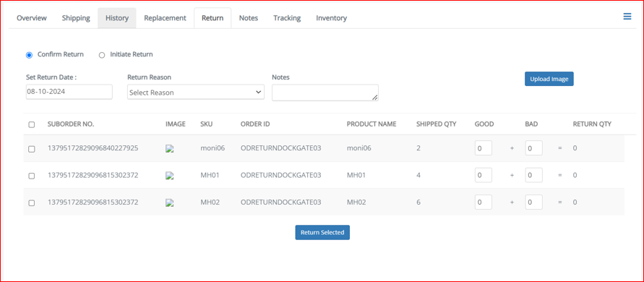Focus the GOOD quantity field for moni06

(x=484, y=148)
